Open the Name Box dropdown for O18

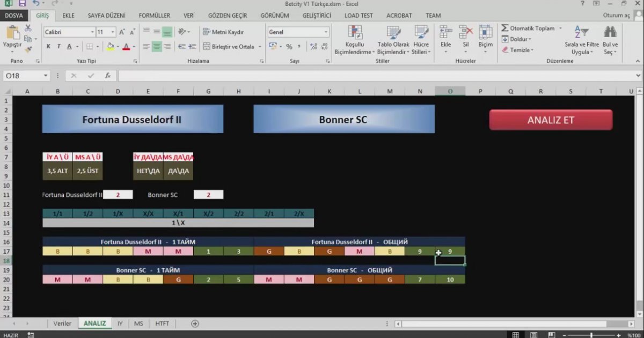[45, 76]
